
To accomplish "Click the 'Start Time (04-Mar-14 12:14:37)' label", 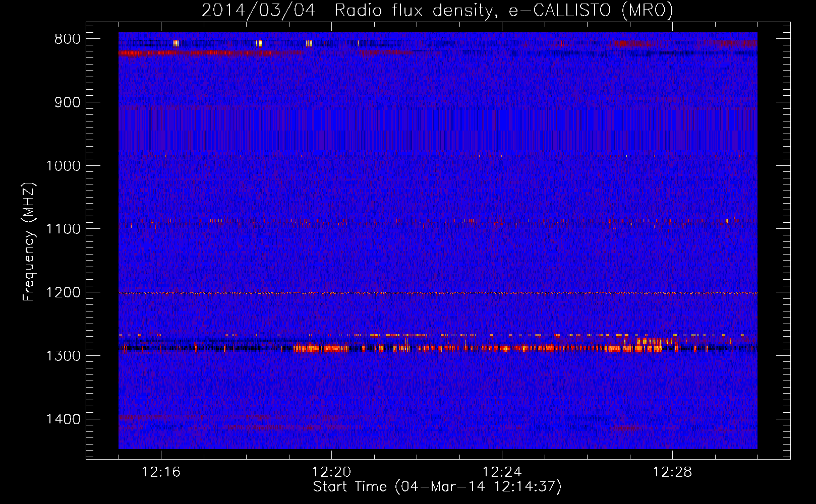I will 437,487.
